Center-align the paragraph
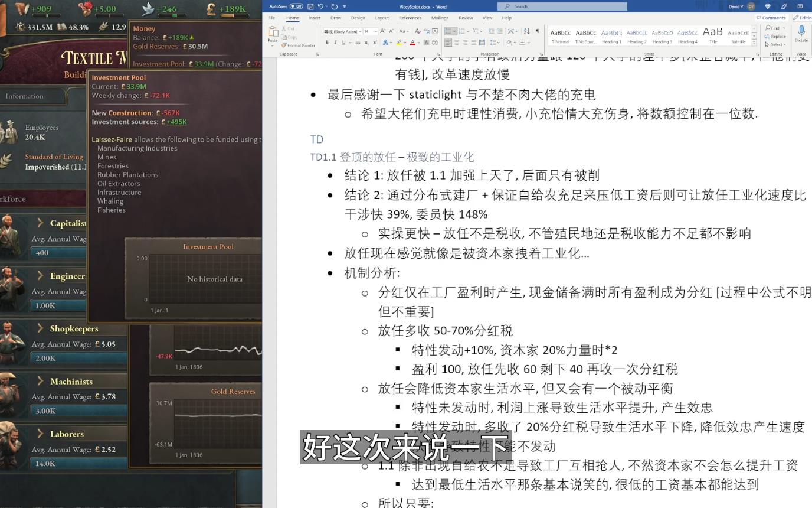812x508 pixels. [x=457, y=43]
